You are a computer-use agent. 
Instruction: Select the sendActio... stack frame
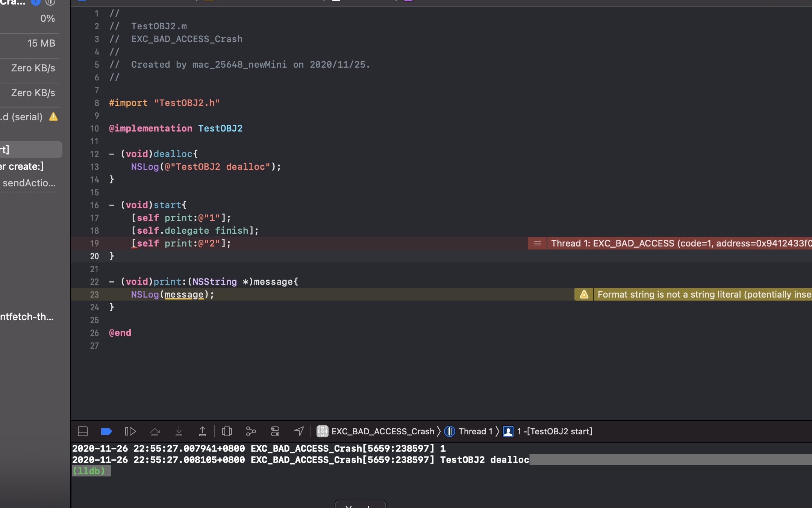click(29, 183)
